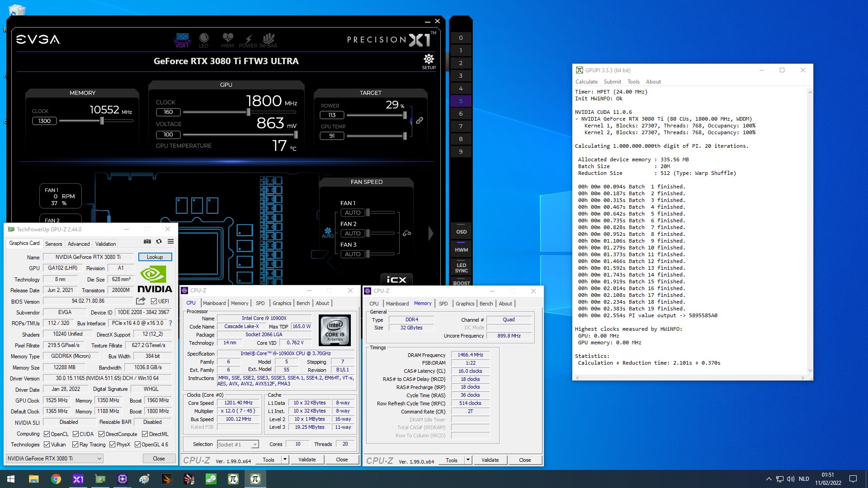Toggle the fan sync link icon near FAN 2
This screenshot has width=868, height=488.
click(x=407, y=233)
